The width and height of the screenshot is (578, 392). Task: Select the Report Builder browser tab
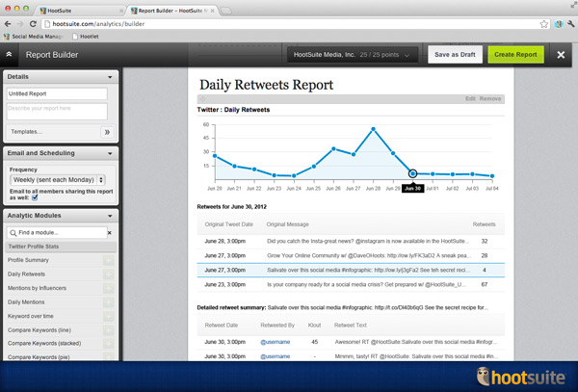[173, 11]
